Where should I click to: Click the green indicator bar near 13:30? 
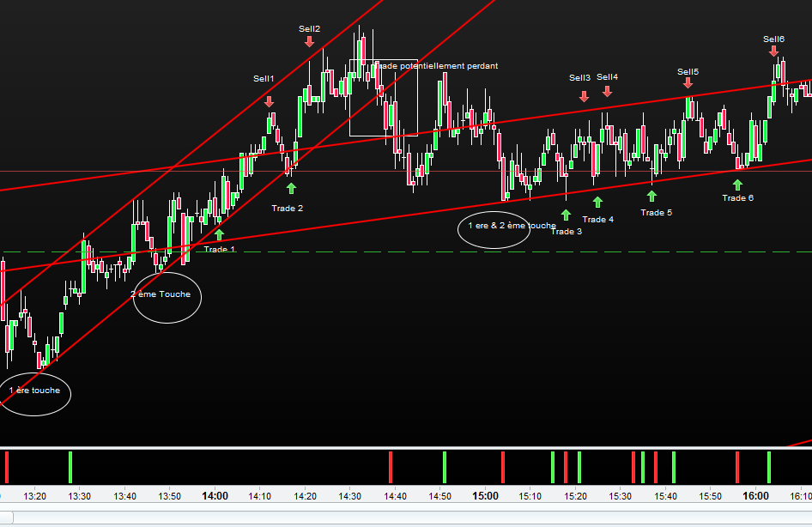70,468
